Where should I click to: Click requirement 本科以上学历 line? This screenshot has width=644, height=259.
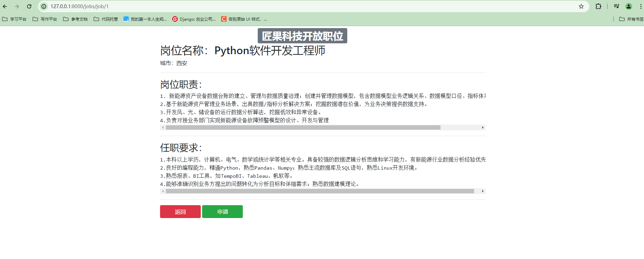point(323,159)
